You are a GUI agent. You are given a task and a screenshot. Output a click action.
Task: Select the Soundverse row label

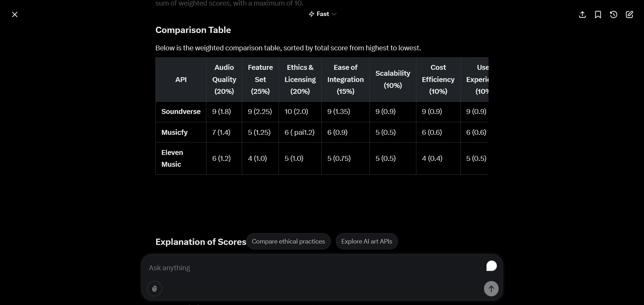pyautogui.click(x=181, y=112)
